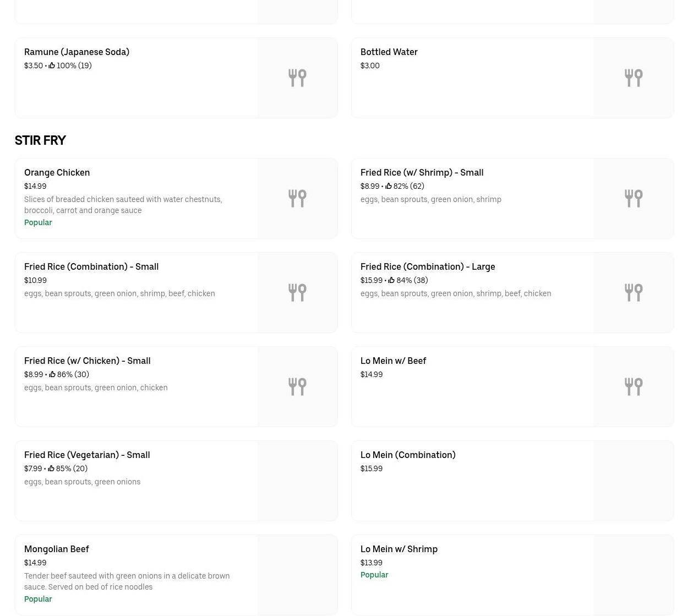
Task: Click Popular tag under Lo Mein w/ Shrimp
Action: coord(374,575)
